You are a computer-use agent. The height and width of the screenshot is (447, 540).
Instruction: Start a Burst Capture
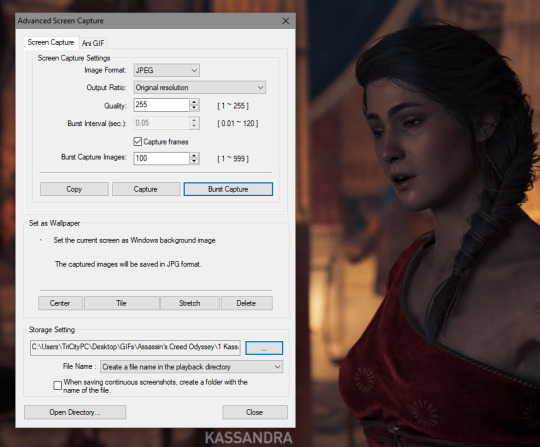pyautogui.click(x=228, y=189)
